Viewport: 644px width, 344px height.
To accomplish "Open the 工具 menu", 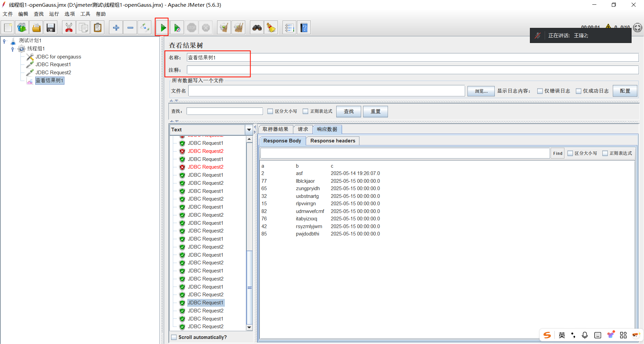I will point(85,14).
